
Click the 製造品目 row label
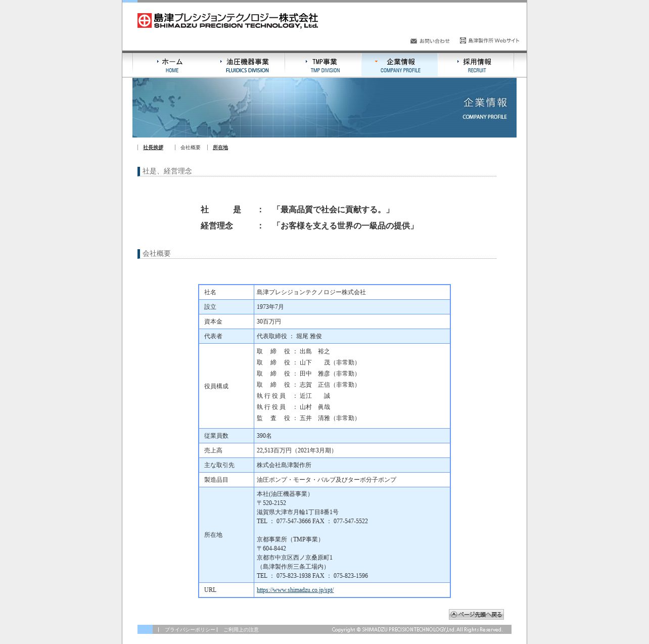click(216, 480)
